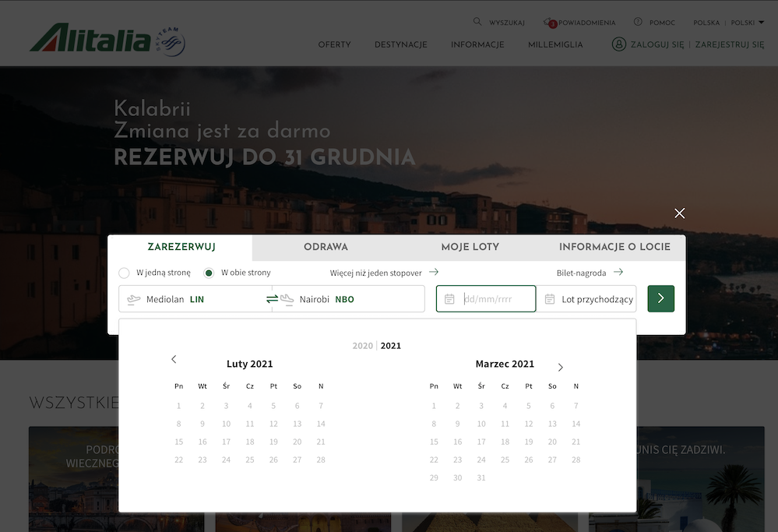The image size is (778, 532).
Task: Click the Więcej niż jeden stopover link
Action: (375, 273)
